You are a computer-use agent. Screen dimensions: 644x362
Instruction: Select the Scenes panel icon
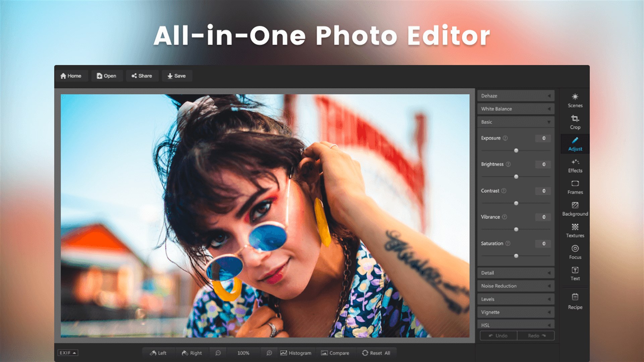(x=575, y=101)
